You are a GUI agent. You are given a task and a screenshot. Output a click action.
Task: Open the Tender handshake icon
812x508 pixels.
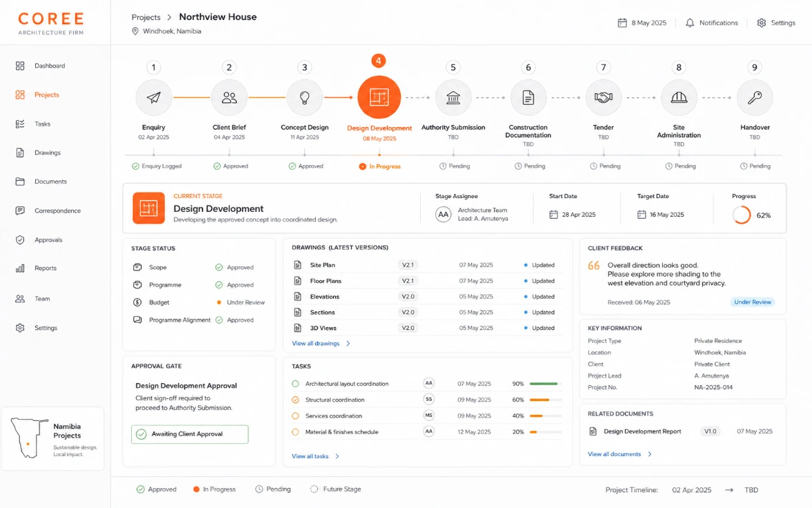(x=603, y=97)
